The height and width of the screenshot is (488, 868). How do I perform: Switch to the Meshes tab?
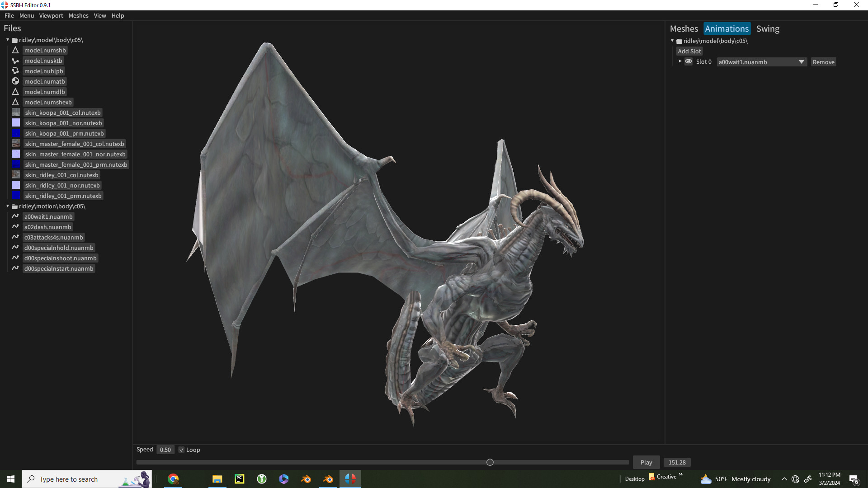point(684,28)
